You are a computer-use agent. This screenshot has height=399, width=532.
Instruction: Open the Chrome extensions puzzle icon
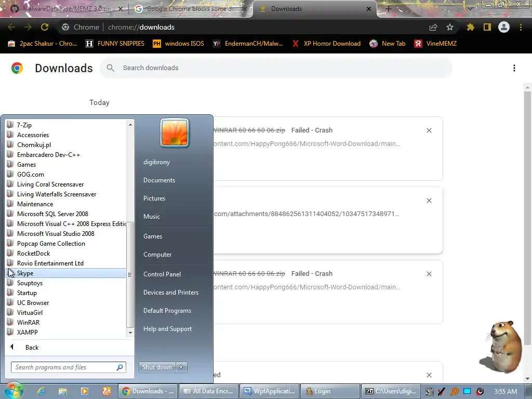click(x=470, y=27)
